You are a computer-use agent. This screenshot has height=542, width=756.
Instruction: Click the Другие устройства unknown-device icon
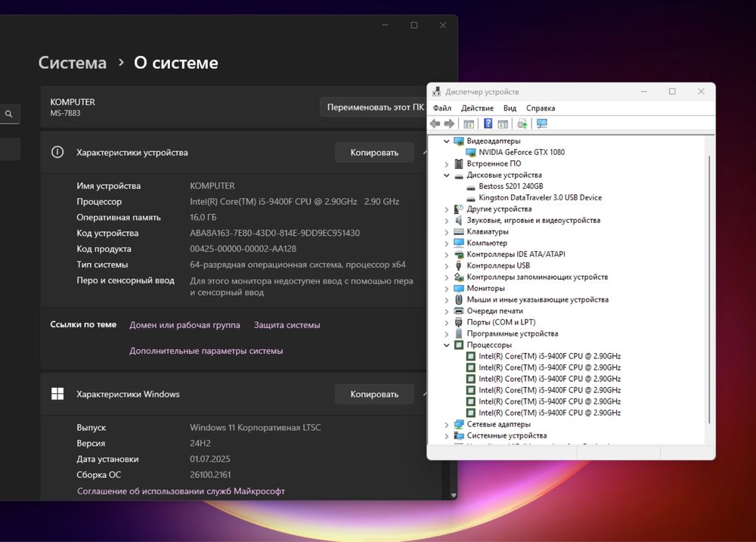click(x=459, y=209)
